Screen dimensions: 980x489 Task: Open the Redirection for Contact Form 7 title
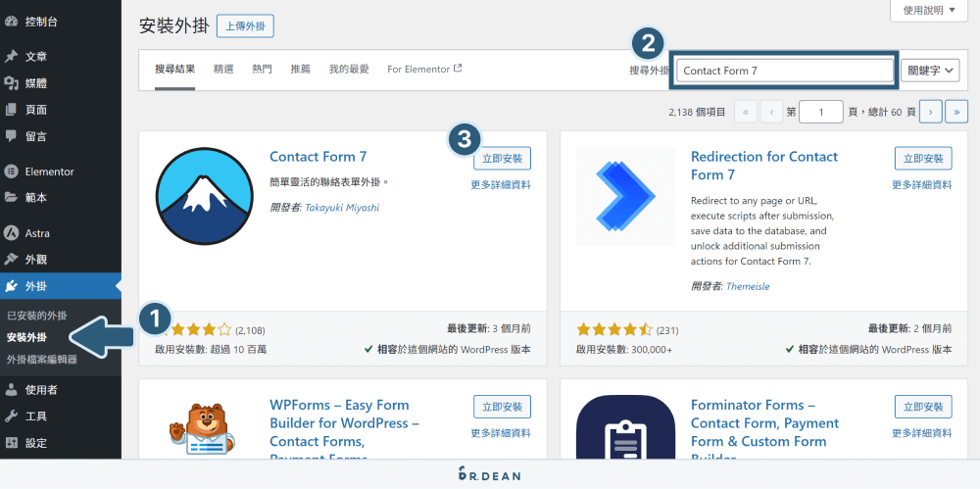pos(764,166)
